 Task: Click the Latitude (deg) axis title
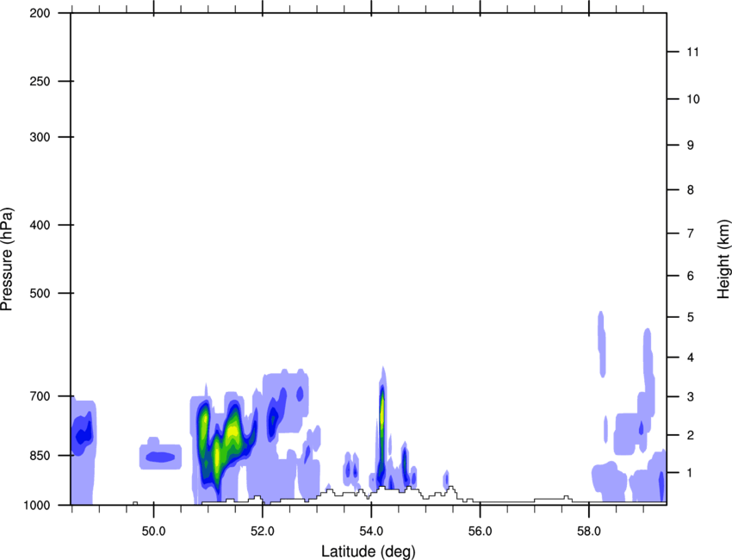368,551
